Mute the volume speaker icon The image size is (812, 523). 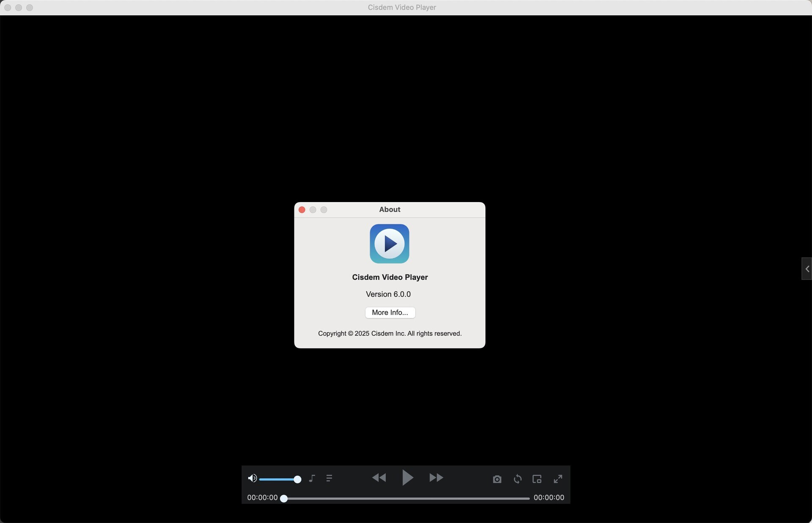tap(252, 478)
